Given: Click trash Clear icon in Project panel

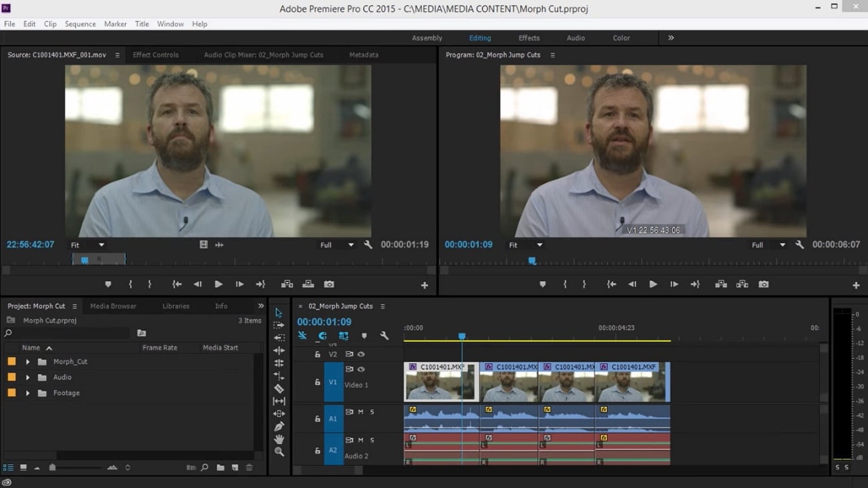Looking at the screenshot, I should pyautogui.click(x=249, y=468).
